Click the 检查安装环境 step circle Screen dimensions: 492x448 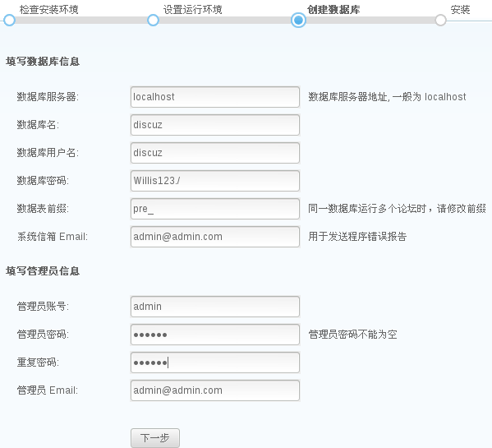9,20
